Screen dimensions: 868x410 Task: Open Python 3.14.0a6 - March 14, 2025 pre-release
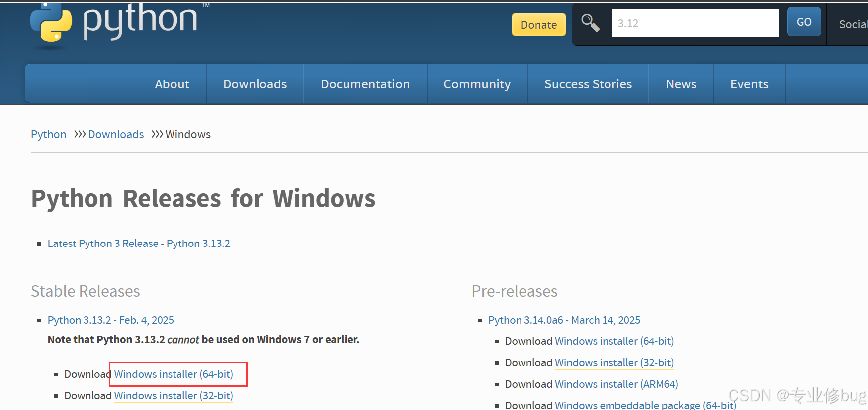(564, 320)
